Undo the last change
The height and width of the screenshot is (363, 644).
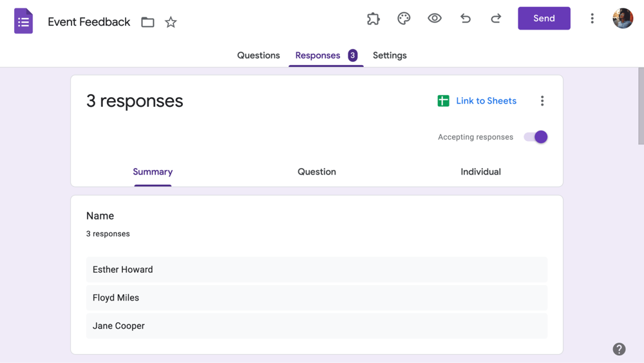(465, 19)
